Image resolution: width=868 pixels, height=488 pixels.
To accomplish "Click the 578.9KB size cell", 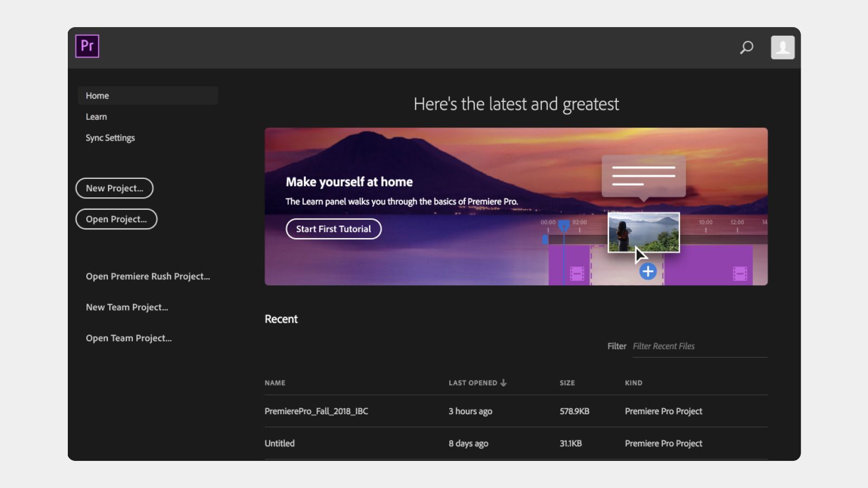I will 575,412.
